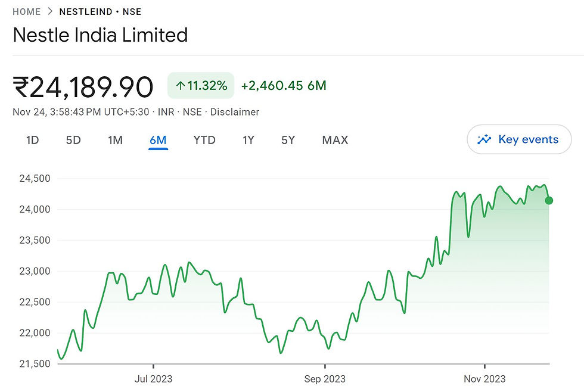Choose the 1Y time range tab
This screenshot has width=584, height=392.
click(248, 141)
